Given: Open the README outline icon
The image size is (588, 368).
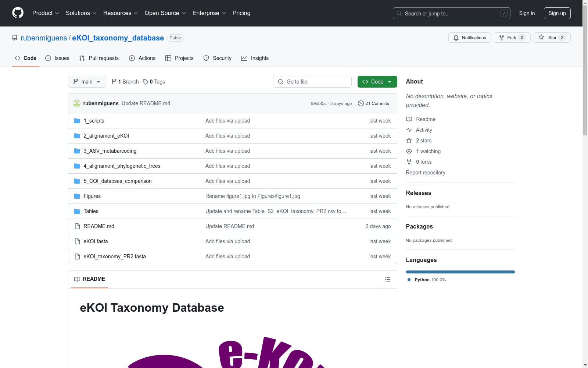Looking at the screenshot, I should [x=387, y=279].
